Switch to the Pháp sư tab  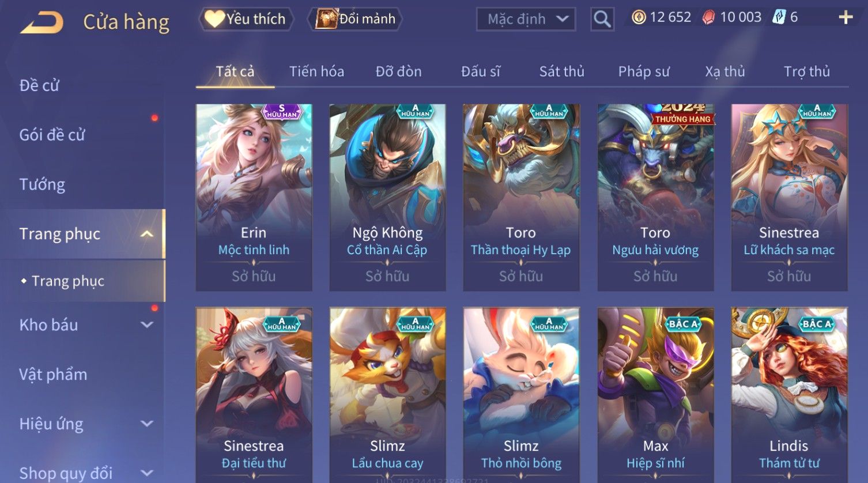(644, 71)
